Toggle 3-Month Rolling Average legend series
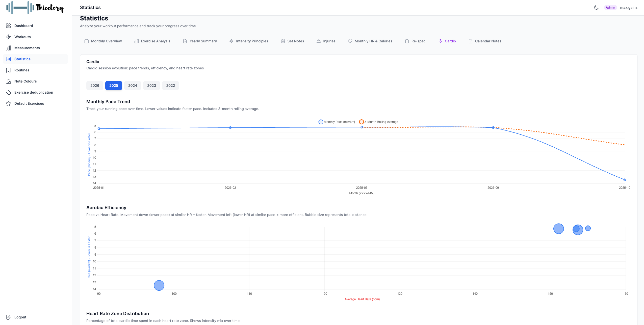The height and width of the screenshot is (325, 644). pos(379,122)
